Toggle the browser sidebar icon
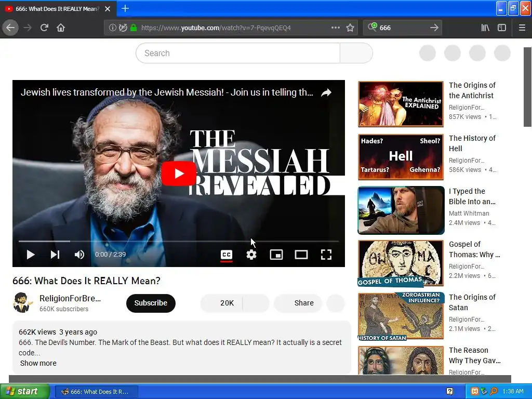Screen dimensions: 532x399 (502, 28)
